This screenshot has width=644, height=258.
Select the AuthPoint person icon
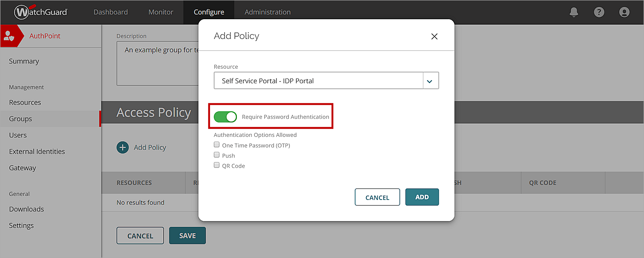click(9, 35)
